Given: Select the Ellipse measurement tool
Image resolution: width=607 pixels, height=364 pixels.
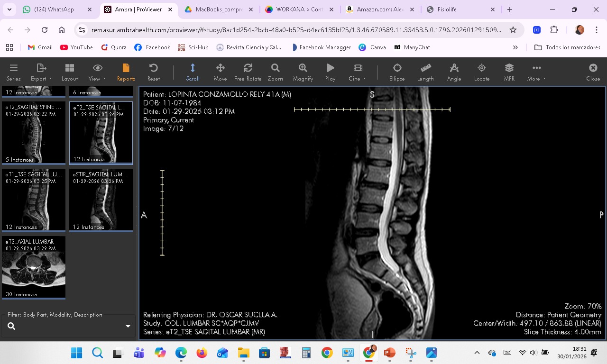Looking at the screenshot, I should [x=397, y=72].
